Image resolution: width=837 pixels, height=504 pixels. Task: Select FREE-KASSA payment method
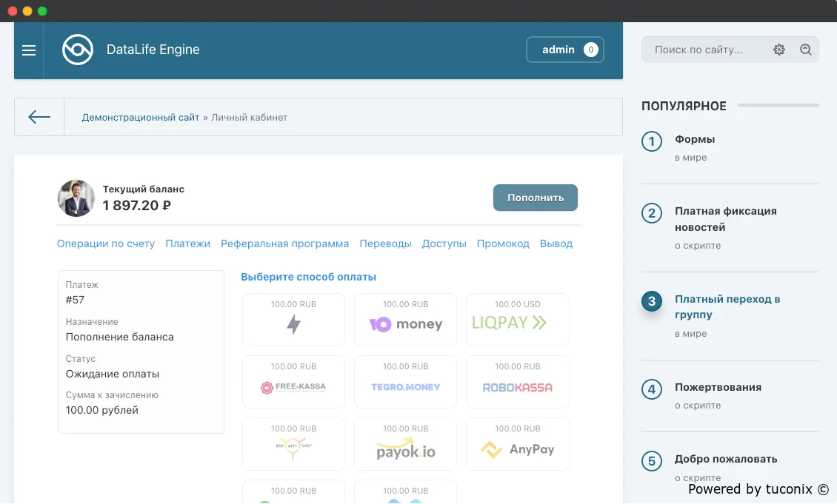pyautogui.click(x=293, y=382)
